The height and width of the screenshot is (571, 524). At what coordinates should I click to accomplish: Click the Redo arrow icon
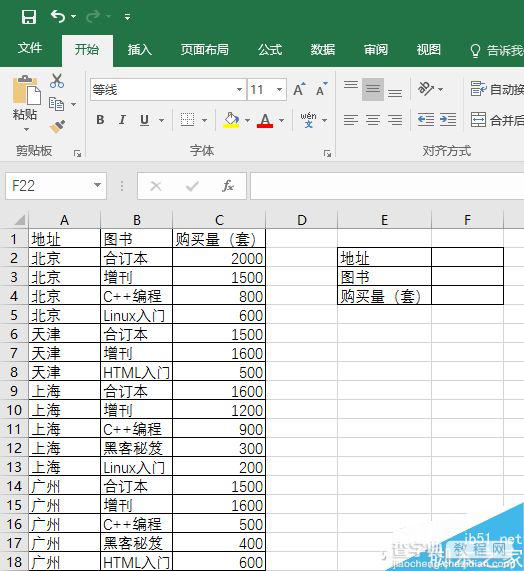click(94, 16)
